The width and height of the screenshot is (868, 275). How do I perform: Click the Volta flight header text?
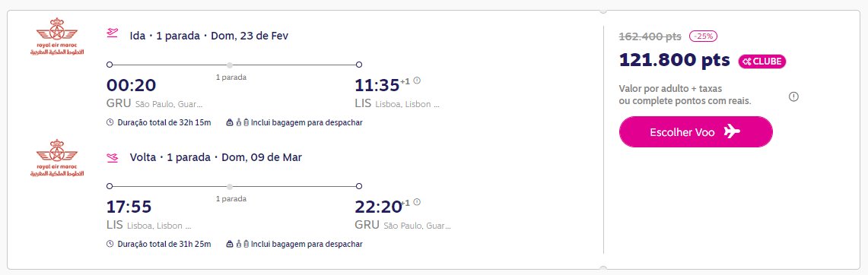point(216,158)
